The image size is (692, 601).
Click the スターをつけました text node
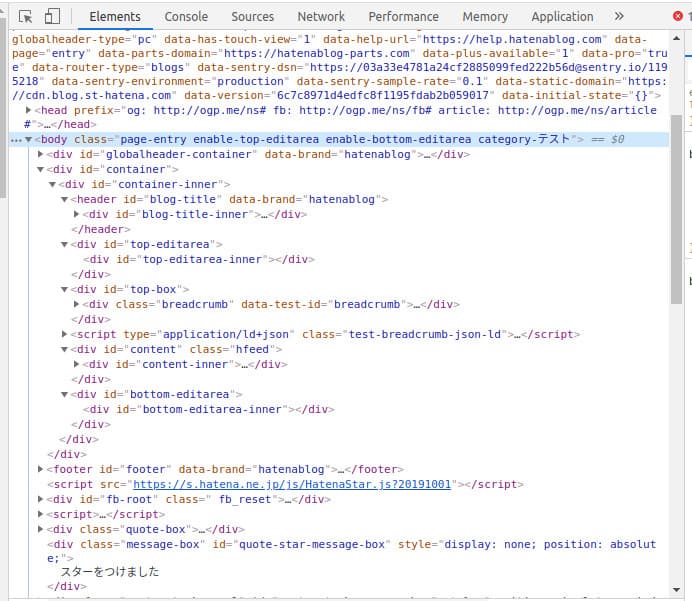coord(109,572)
